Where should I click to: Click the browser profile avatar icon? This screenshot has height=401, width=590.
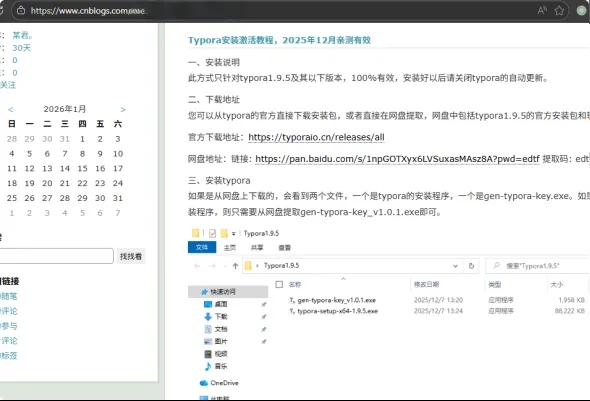point(582,11)
